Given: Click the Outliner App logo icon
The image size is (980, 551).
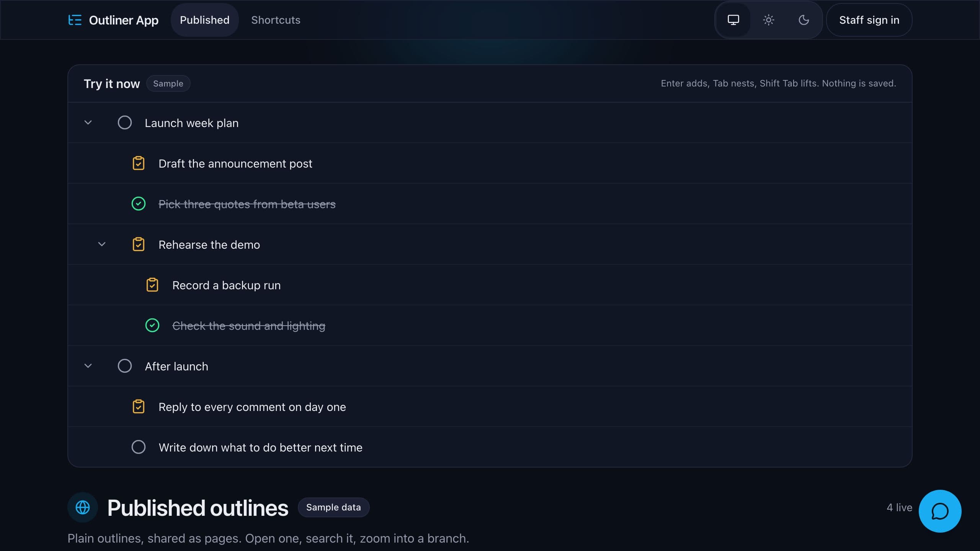Looking at the screenshot, I should point(75,20).
